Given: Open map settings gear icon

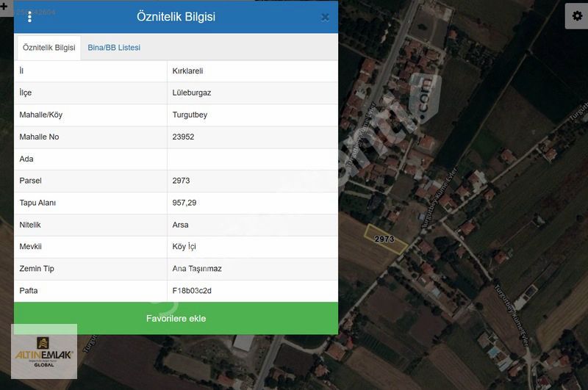Looking at the screenshot, I should pyautogui.click(x=576, y=16).
